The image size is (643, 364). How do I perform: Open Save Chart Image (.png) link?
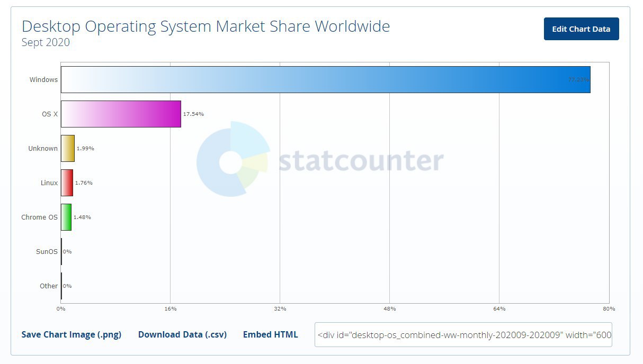tap(72, 334)
